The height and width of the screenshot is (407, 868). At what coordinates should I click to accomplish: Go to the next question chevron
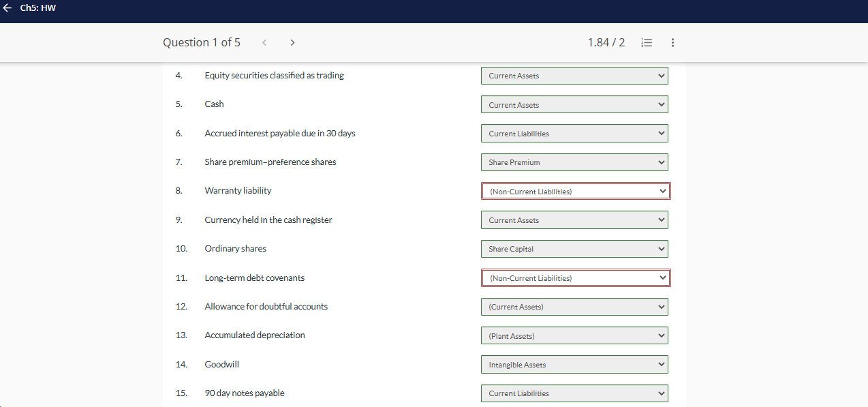coord(292,42)
